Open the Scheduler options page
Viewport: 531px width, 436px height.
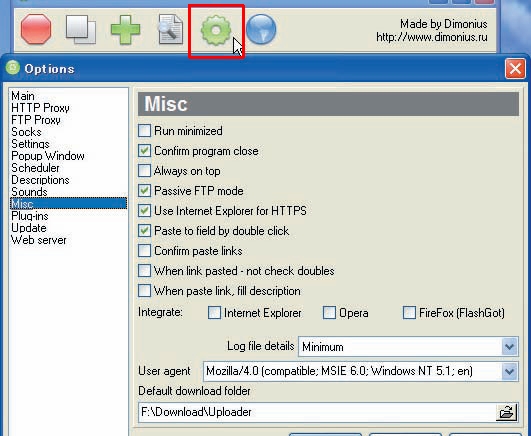pyautogui.click(x=35, y=168)
